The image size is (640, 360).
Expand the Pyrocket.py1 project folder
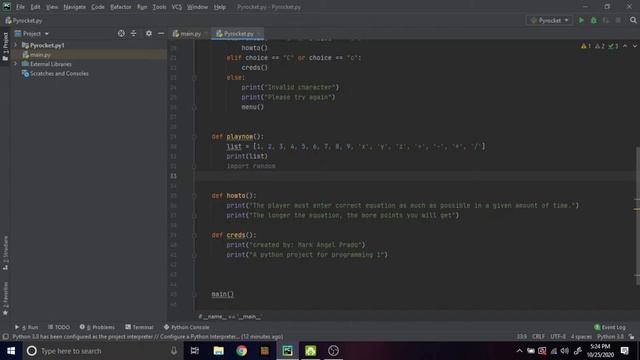click(16, 45)
